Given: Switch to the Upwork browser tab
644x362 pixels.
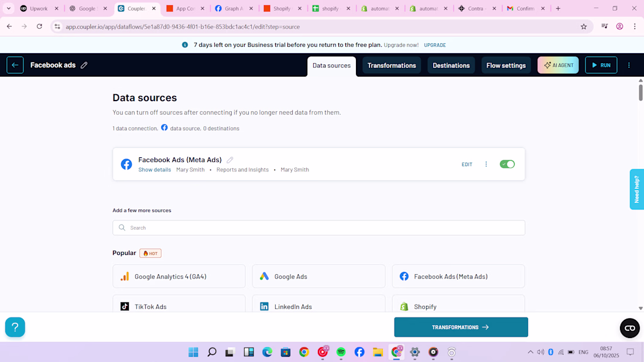Looking at the screenshot, I should tap(39, 8).
